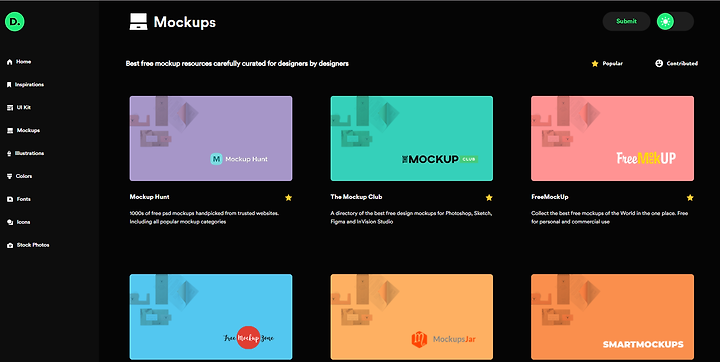Open Stock Photos section label
The image size is (720, 362).
pos(33,245)
